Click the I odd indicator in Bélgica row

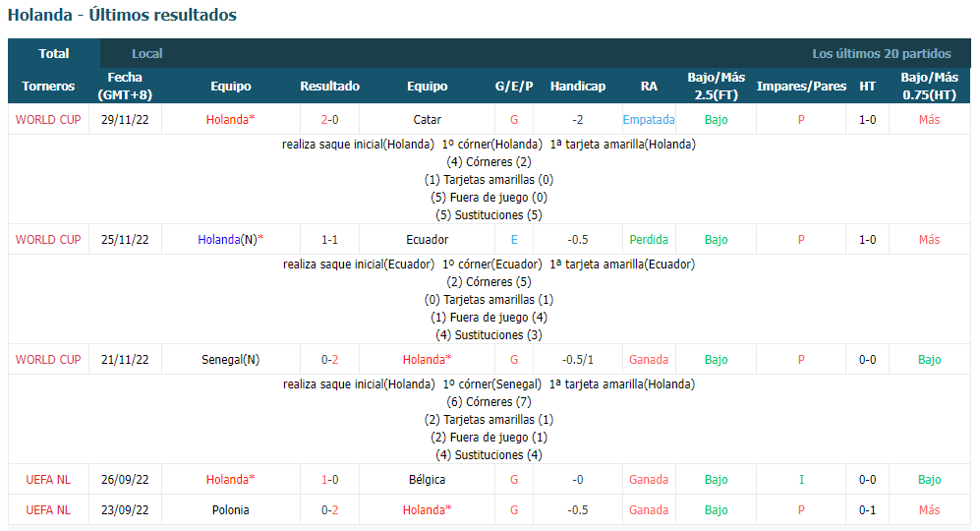click(801, 480)
